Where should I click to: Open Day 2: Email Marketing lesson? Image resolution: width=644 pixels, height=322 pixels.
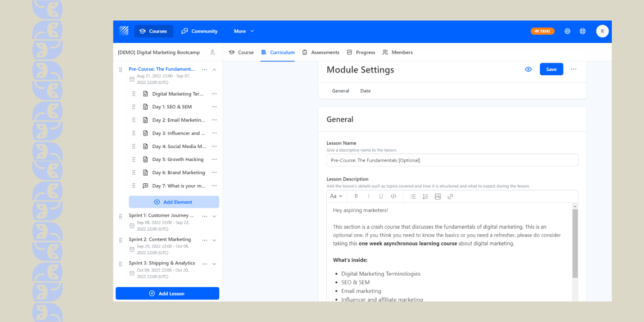[178, 120]
